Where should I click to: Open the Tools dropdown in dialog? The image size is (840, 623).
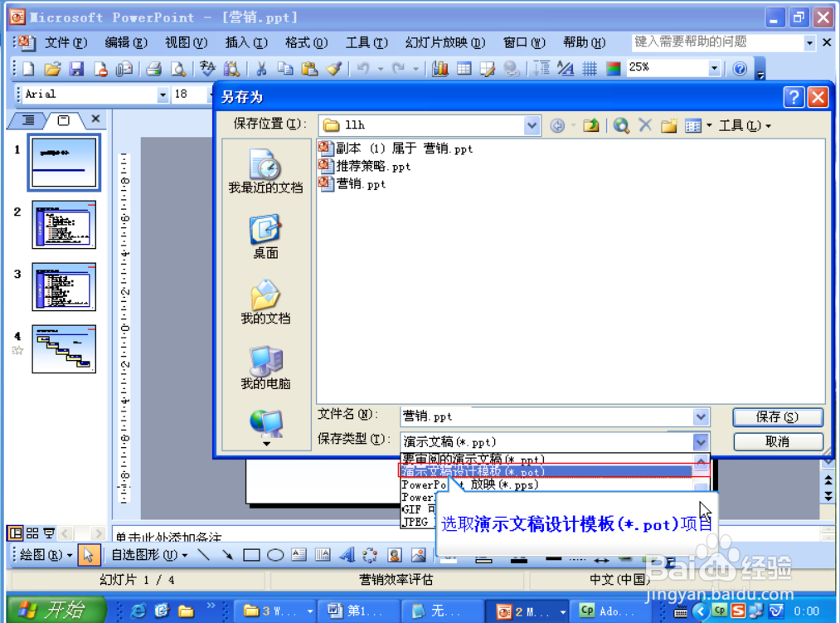[x=745, y=125]
